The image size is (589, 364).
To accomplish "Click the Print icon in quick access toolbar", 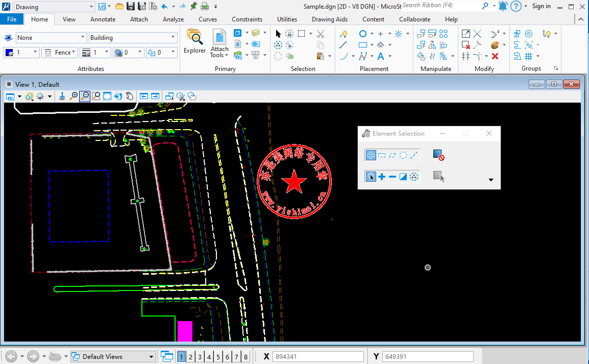I will tap(204, 6).
